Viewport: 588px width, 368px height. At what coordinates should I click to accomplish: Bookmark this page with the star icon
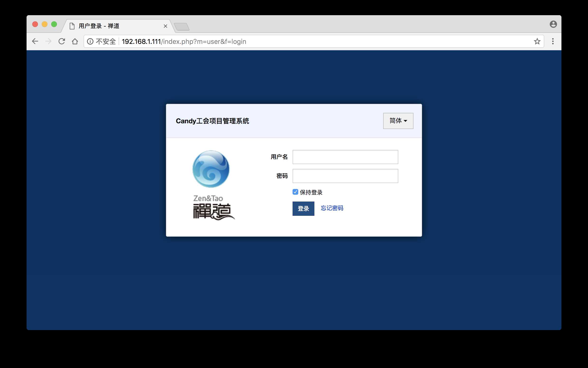537,41
